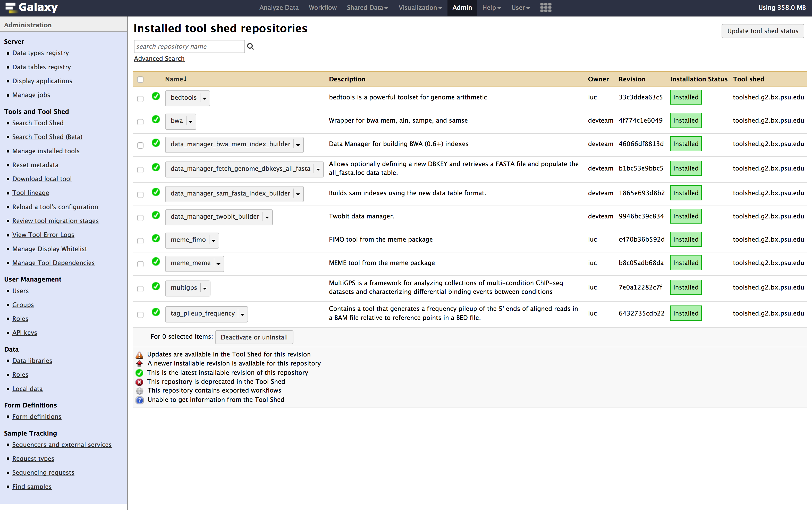812x510 pixels.
Task: Expand the data_manager_twobit_builder dropdown menu
Action: (267, 217)
